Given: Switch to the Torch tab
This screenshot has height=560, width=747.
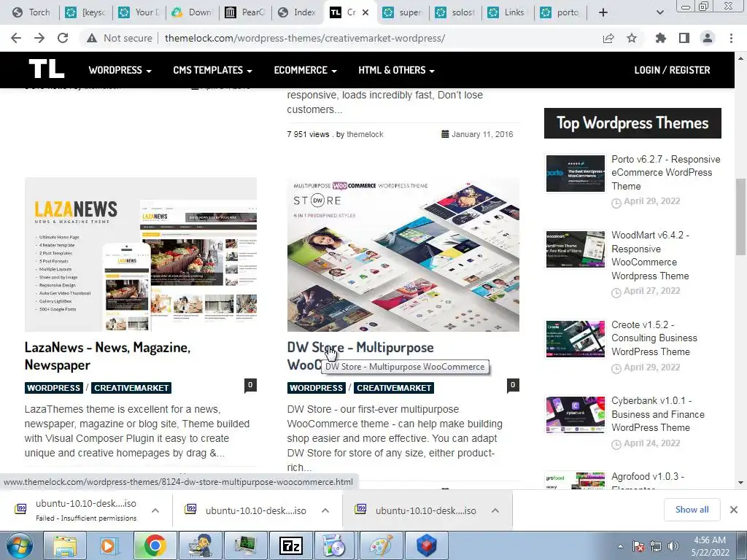Looking at the screenshot, I should click(x=32, y=12).
